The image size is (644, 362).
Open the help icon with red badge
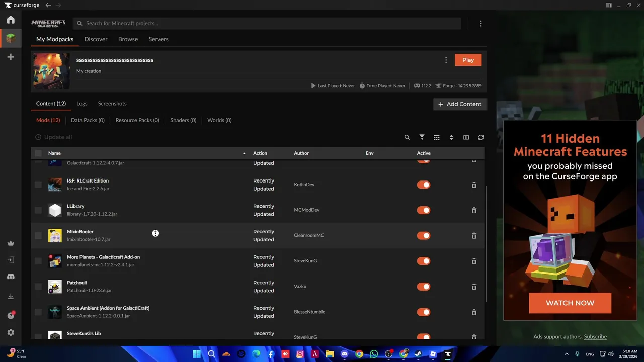click(x=11, y=315)
